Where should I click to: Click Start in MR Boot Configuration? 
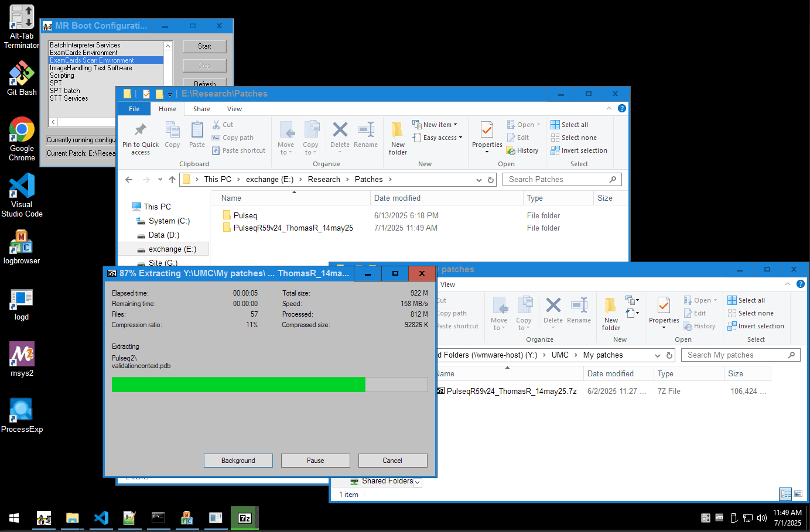[204, 46]
